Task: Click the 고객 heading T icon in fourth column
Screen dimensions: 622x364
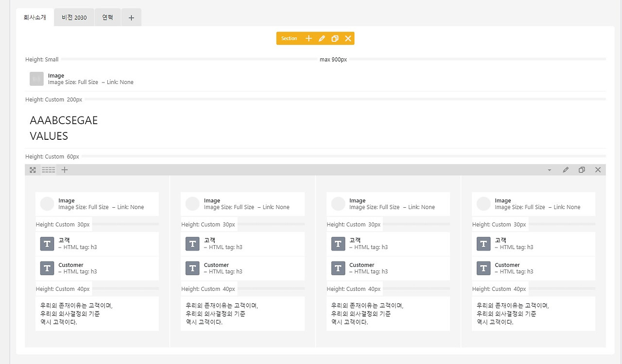Action: [x=484, y=244]
